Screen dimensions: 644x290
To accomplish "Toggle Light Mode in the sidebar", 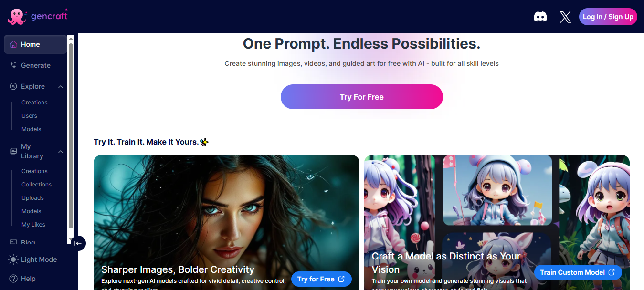I will 33,259.
